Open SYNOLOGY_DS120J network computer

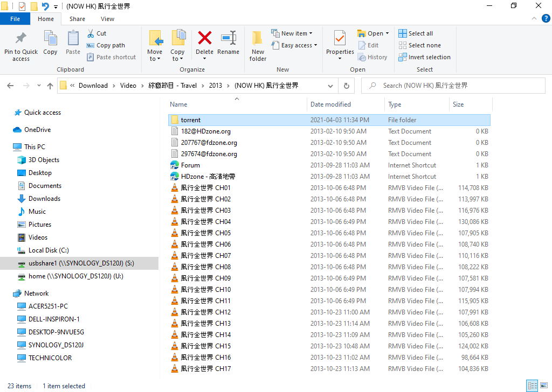click(x=56, y=345)
